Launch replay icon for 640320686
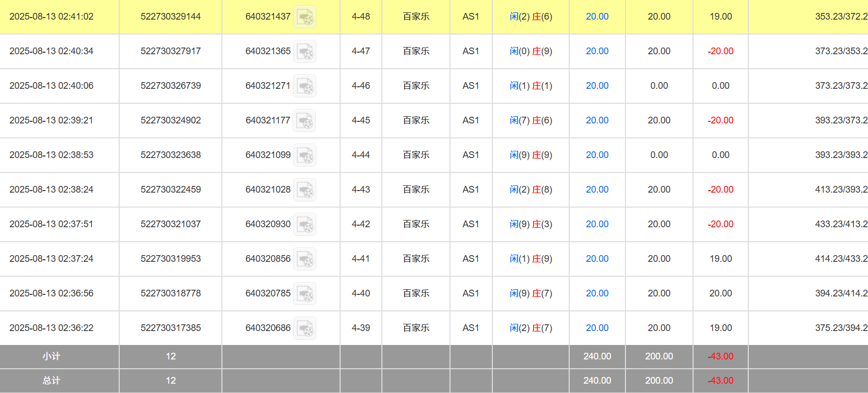868x393 pixels. click(304, 328)
